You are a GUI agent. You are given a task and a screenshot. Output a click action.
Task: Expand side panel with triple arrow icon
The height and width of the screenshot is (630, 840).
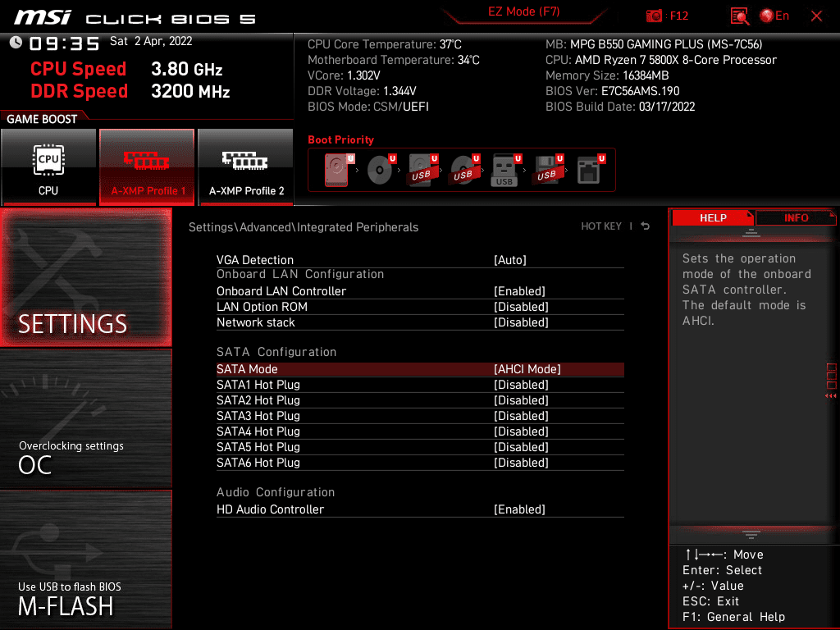[x=830, y=396]
